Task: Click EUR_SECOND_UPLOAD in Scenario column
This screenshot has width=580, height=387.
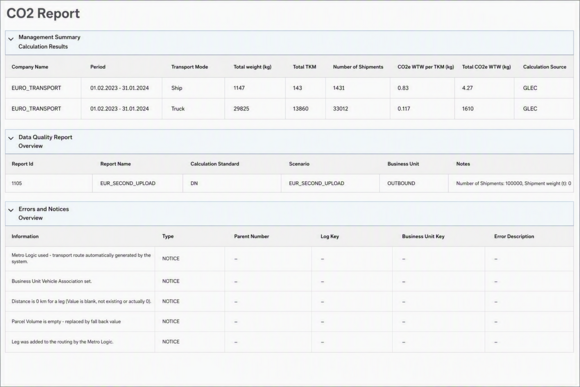Action: [x=317, y=184]
